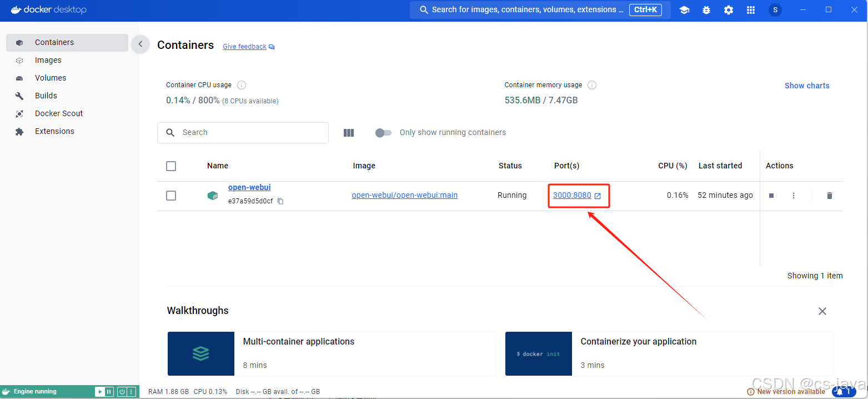
Task: Click the 'Showing 1 item' text
Action: 815,276
